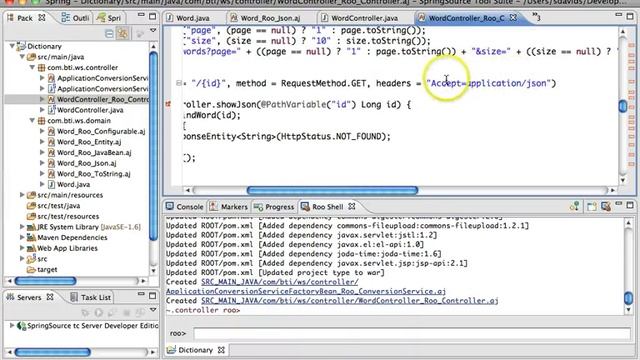Collapse com.bti.ws.domain package
This screenshot has height=360, width=640.
32,120
